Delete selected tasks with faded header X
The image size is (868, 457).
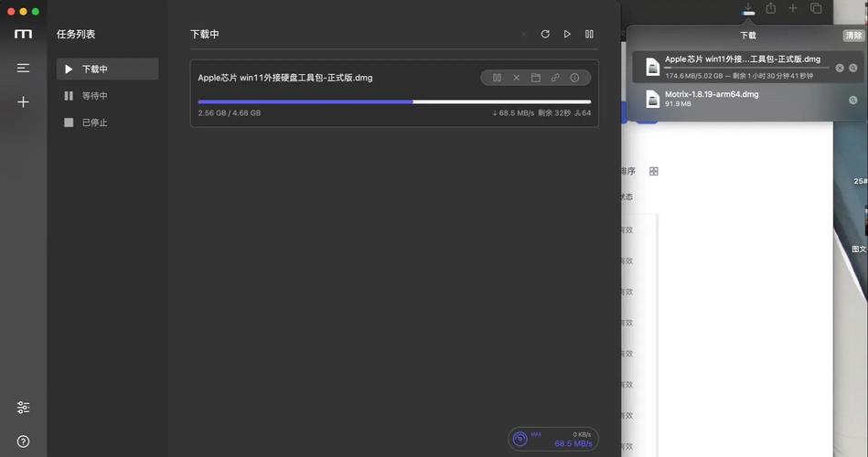523,35
